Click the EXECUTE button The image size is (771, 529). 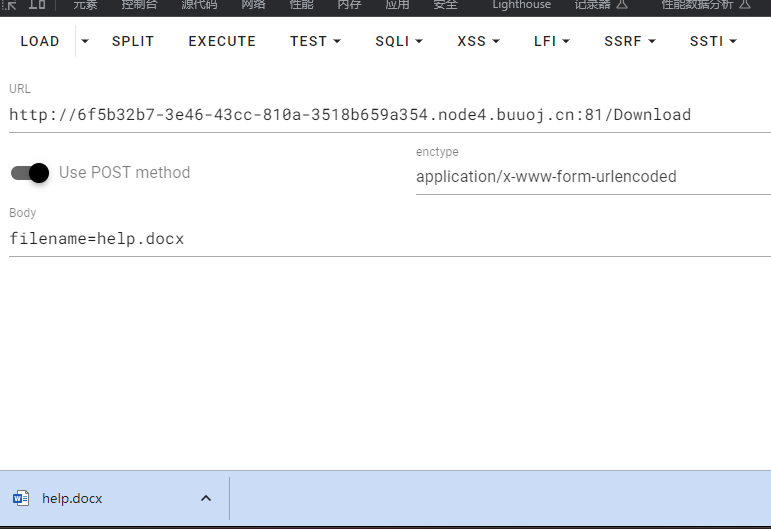click(x=222, y=41)
